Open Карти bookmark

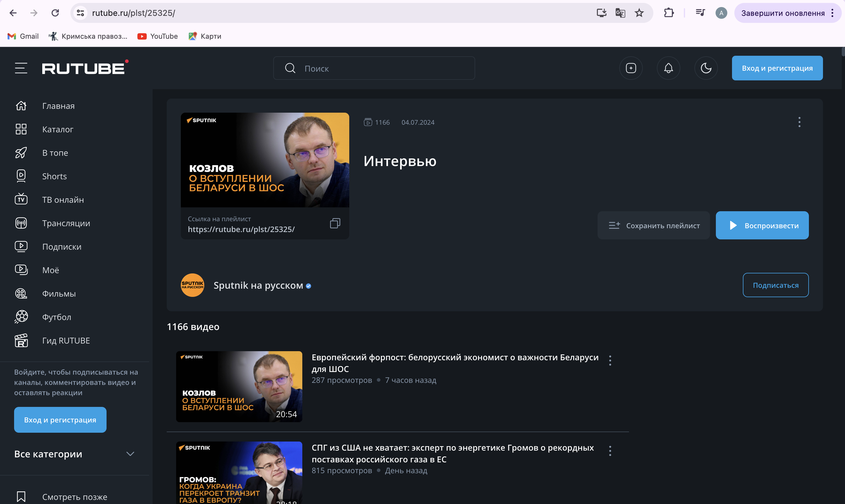coord(205,36)
